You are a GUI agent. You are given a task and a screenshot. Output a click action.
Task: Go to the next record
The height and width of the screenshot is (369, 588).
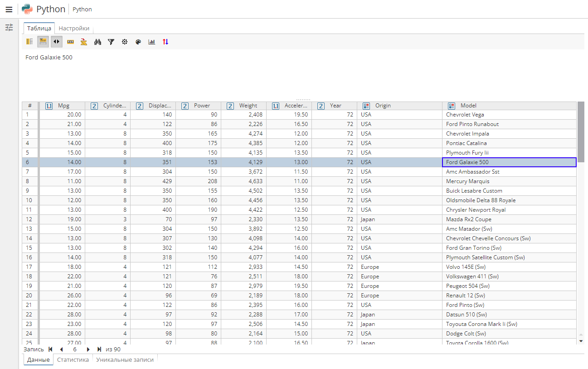(x=88, y=350)
